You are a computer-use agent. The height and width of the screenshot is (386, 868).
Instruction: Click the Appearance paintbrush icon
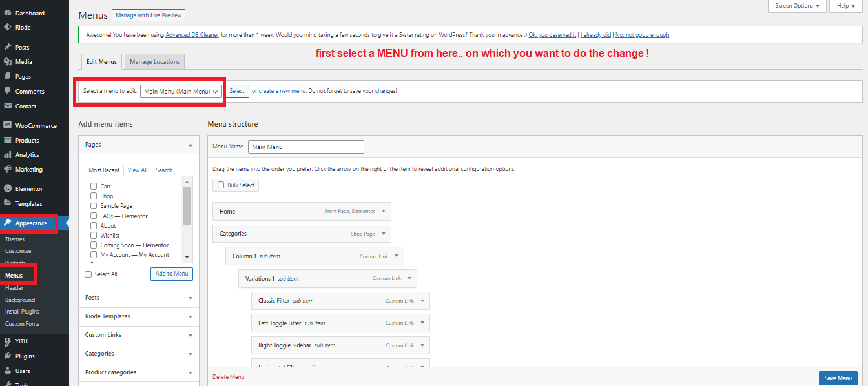[x=8, y=223]
